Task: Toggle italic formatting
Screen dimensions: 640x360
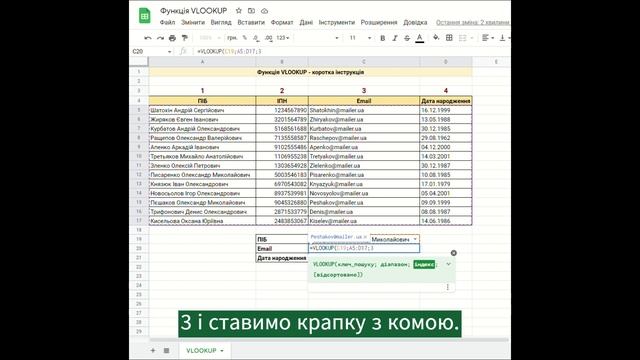Action: point(395,38)
